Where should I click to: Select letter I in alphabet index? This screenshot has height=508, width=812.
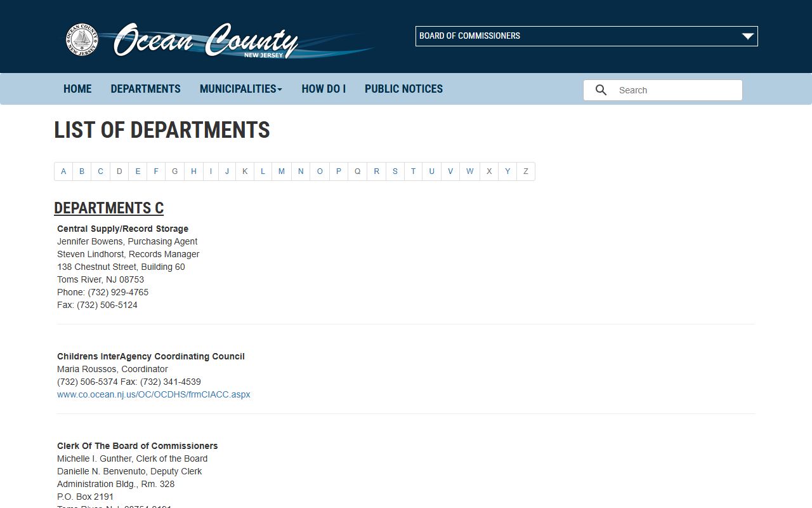click(211, 171)
